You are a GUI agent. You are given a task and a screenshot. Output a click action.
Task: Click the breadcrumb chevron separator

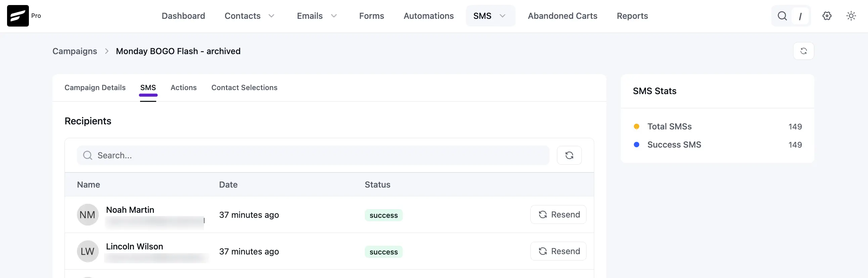point(107,51)
